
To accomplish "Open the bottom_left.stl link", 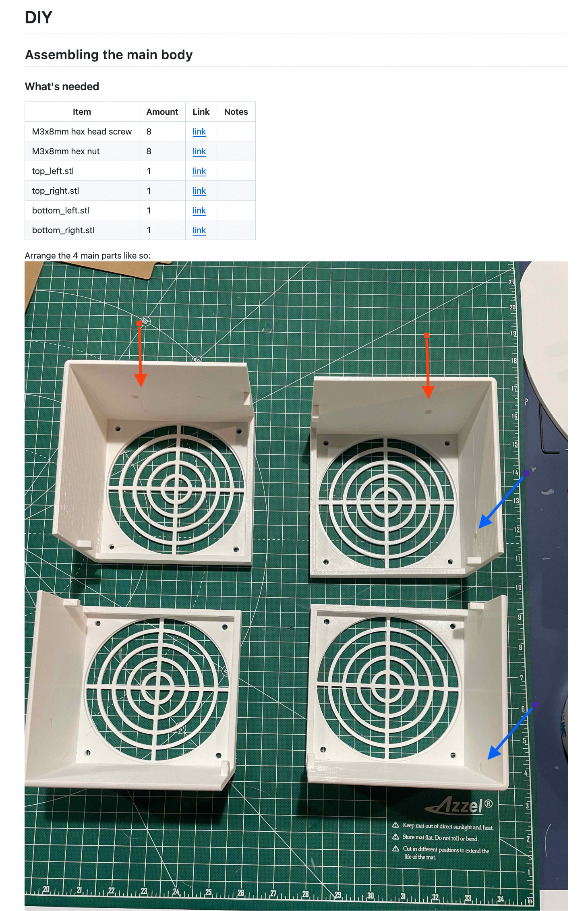I will pyautogui.click(x=199, y=211).
